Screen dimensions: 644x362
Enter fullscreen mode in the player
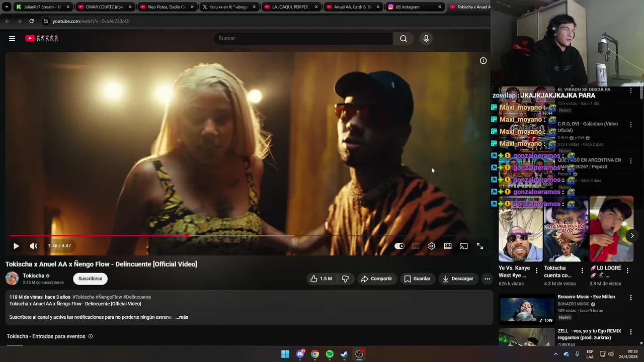coord(480,246)
